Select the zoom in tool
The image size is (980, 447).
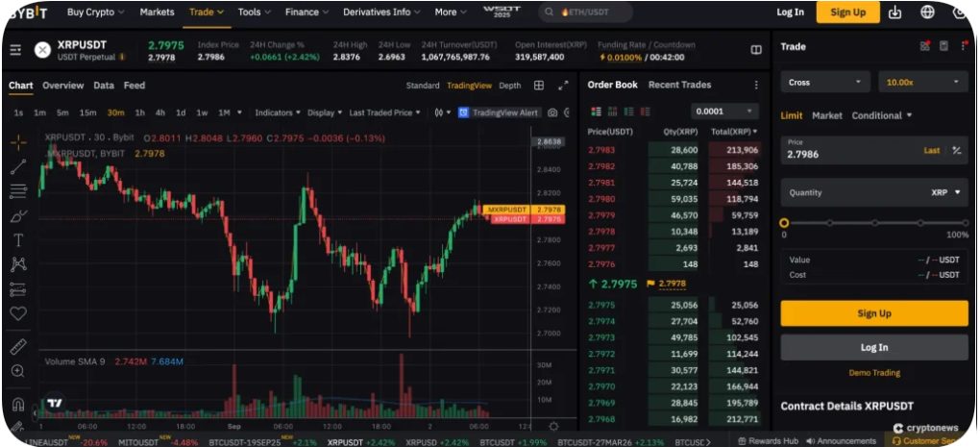coord(18,371)
